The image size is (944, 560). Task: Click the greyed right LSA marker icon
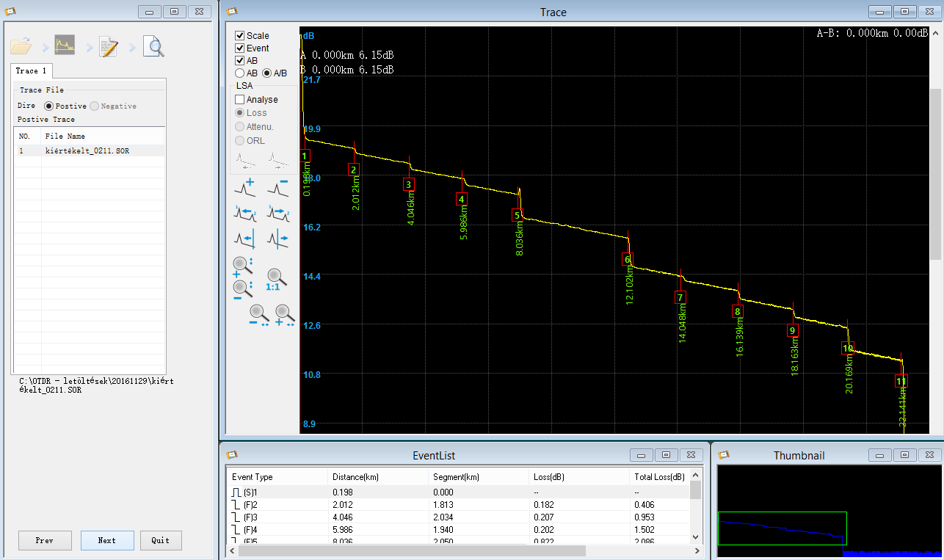pos(277,161)
